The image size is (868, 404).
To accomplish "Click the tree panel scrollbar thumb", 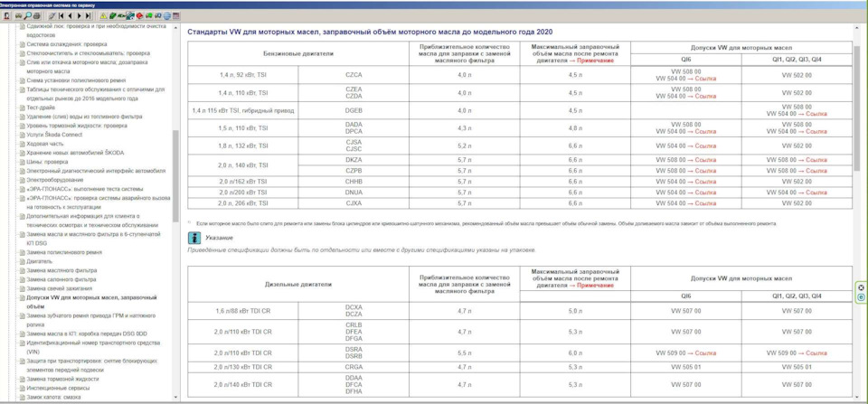I will point(176,176).
